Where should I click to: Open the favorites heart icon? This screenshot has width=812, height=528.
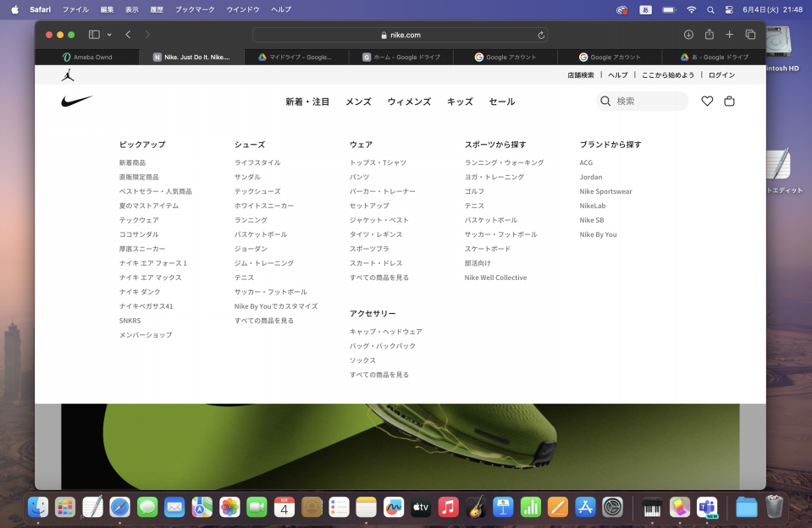point(707,101)
